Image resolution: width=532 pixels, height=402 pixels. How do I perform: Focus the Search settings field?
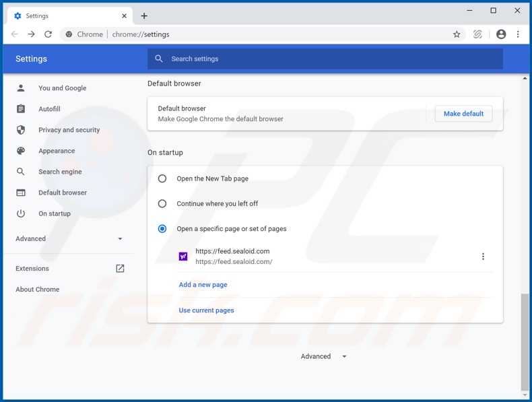pos(325,59)
